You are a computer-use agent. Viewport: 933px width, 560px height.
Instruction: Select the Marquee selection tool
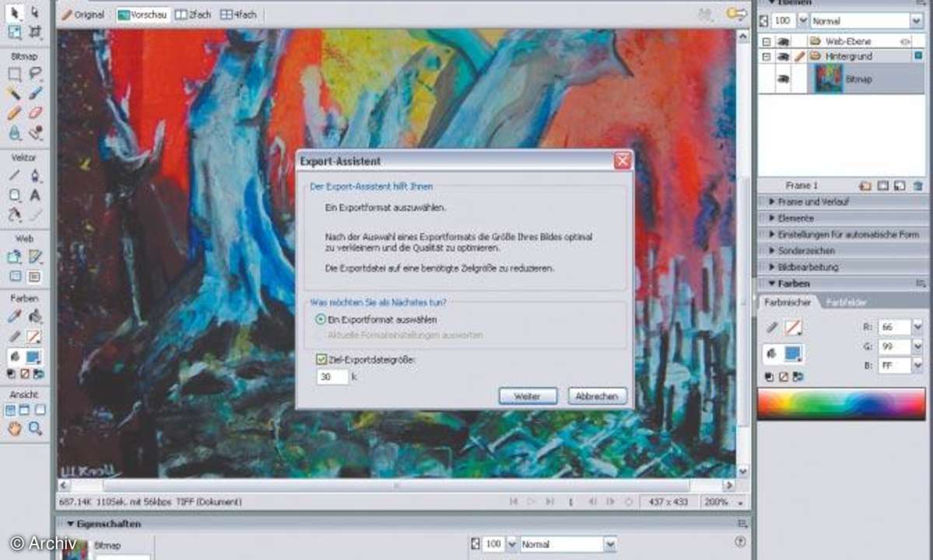point(14,74)
